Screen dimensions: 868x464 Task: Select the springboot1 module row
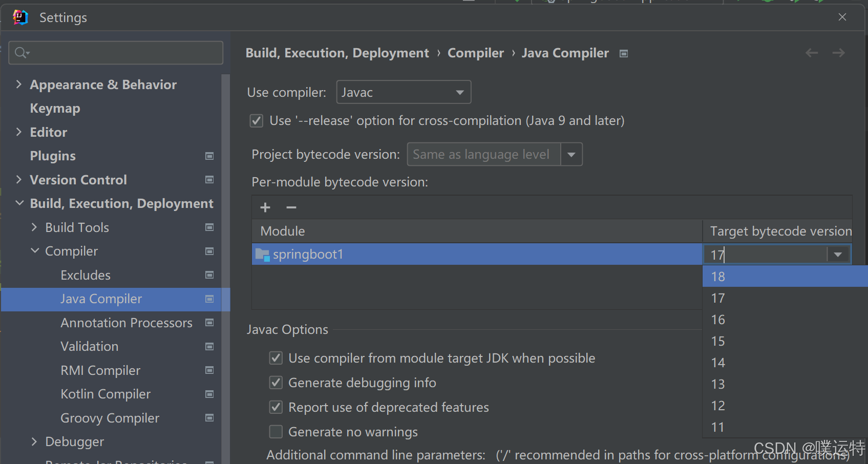pos(477,255)
